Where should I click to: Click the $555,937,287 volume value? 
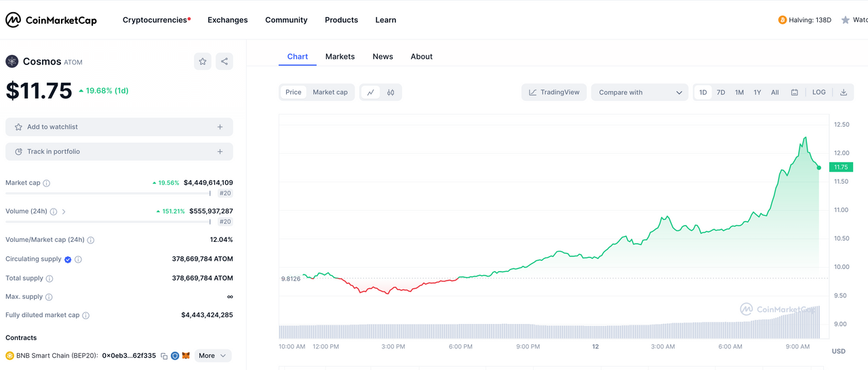[212, 211]
